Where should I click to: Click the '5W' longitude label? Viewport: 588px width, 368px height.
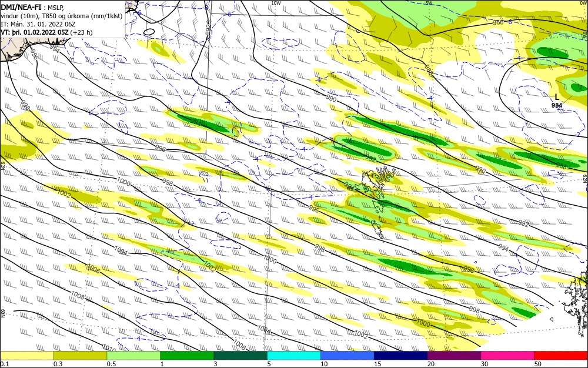429,2
